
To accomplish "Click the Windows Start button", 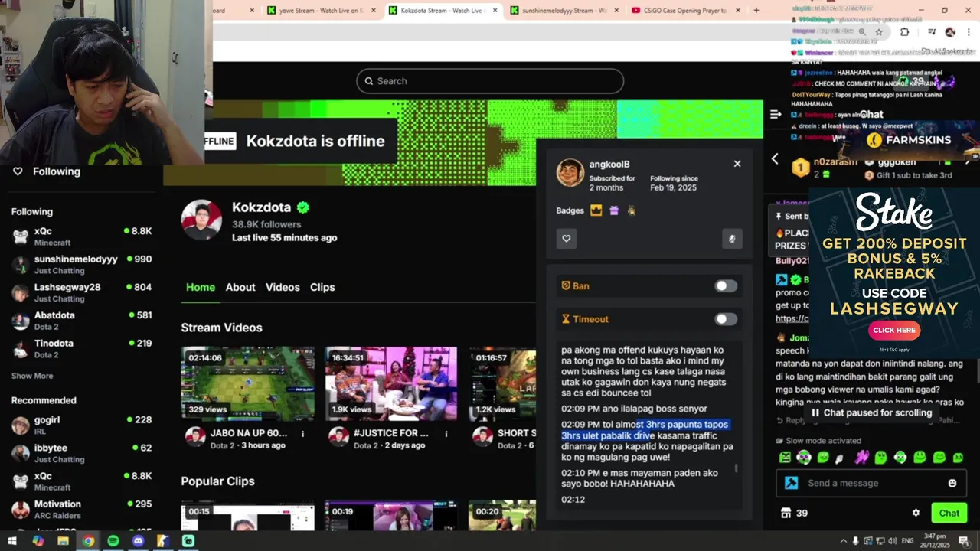I will coord(12,541).
